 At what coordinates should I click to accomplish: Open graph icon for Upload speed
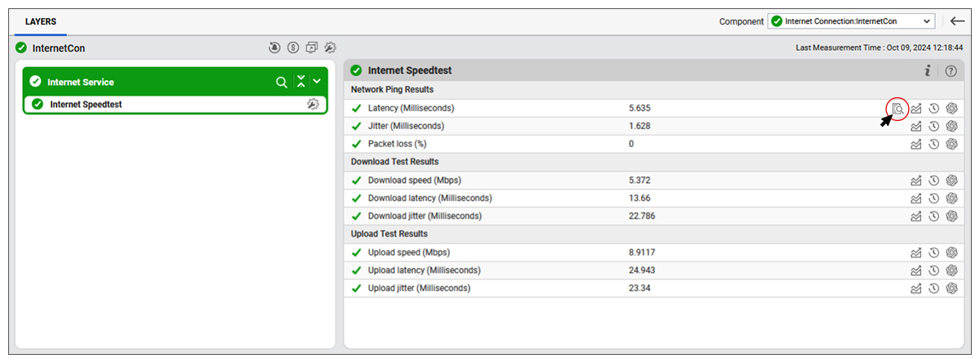tap(916, 252)
